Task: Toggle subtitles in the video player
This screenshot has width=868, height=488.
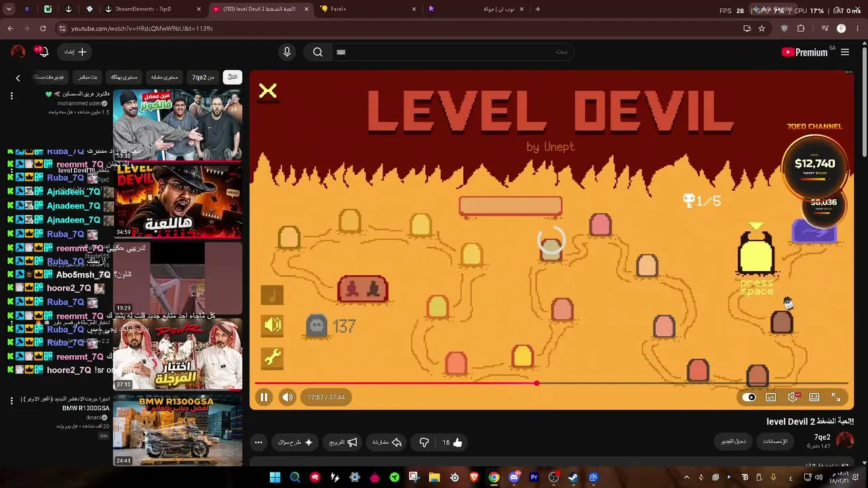Action: (771, 397)
